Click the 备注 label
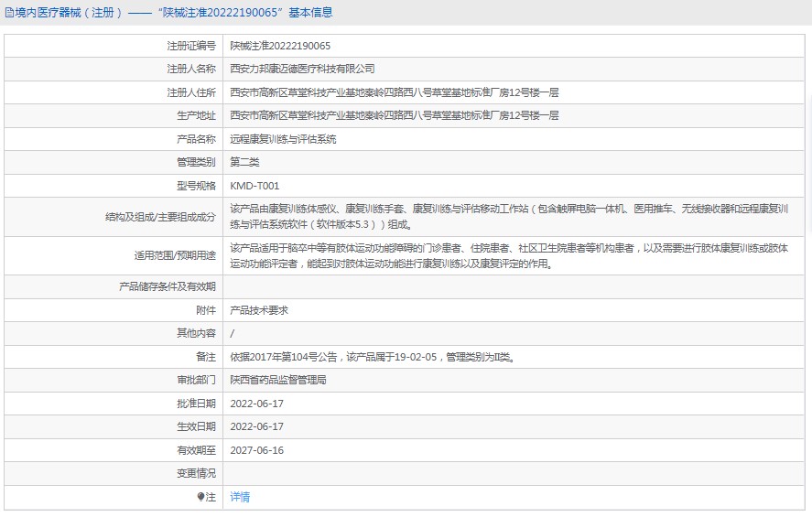Screen dimensions: 812x517 click(x=206, y=357)
